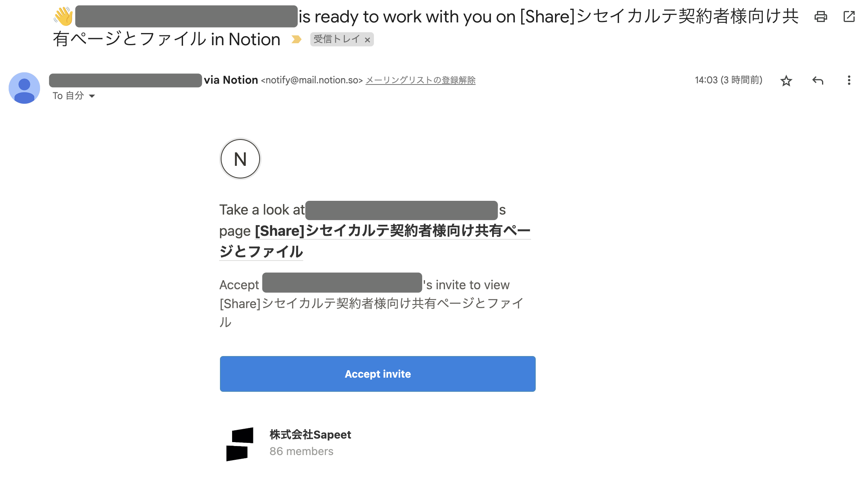The width and height of the screenshot is (868, 481).
Task: Click the yellow importance marker icon
Action: pos(297,39)
